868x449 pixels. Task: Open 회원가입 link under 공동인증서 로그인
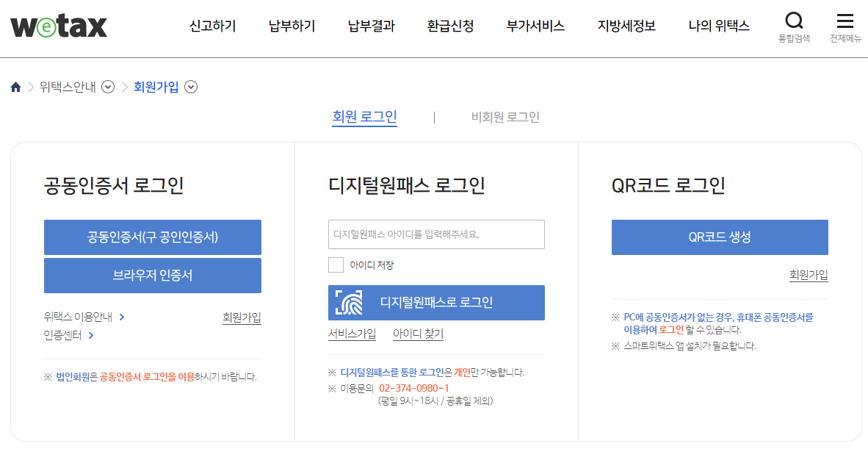click(x=242, y=317)
